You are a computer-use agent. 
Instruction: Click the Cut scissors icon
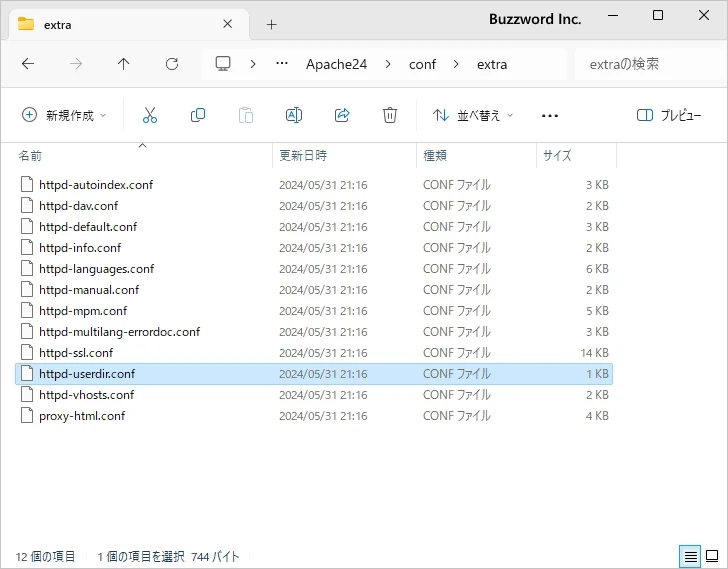tap(150, 115)
